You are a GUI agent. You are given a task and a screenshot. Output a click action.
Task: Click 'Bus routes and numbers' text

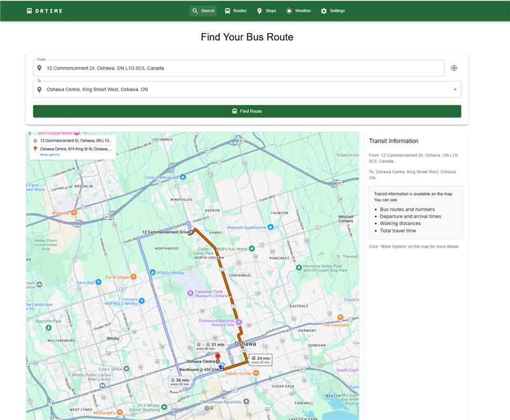(407, 209)
